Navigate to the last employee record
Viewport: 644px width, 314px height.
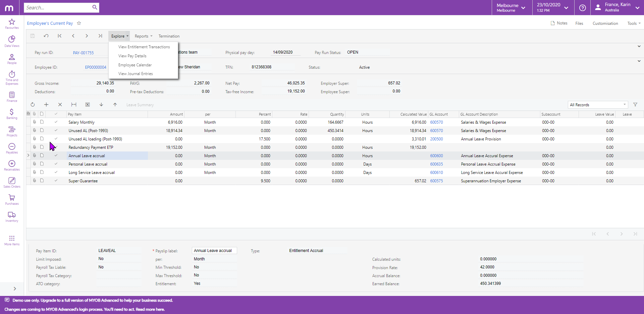pos(100,36)
